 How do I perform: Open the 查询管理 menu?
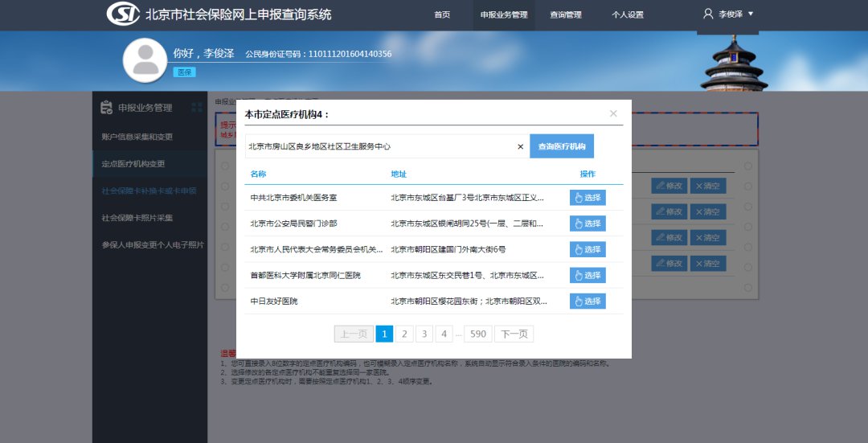click(566, 14)
